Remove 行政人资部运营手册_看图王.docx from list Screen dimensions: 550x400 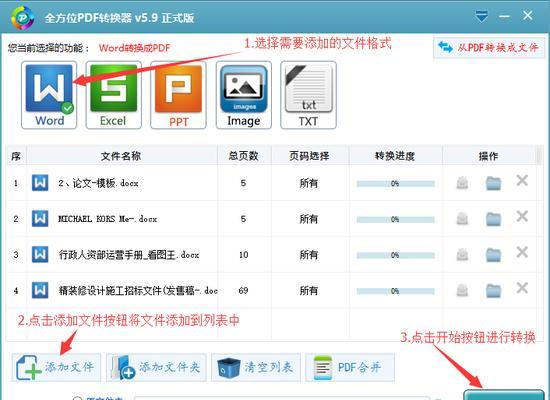pos(522,252)
